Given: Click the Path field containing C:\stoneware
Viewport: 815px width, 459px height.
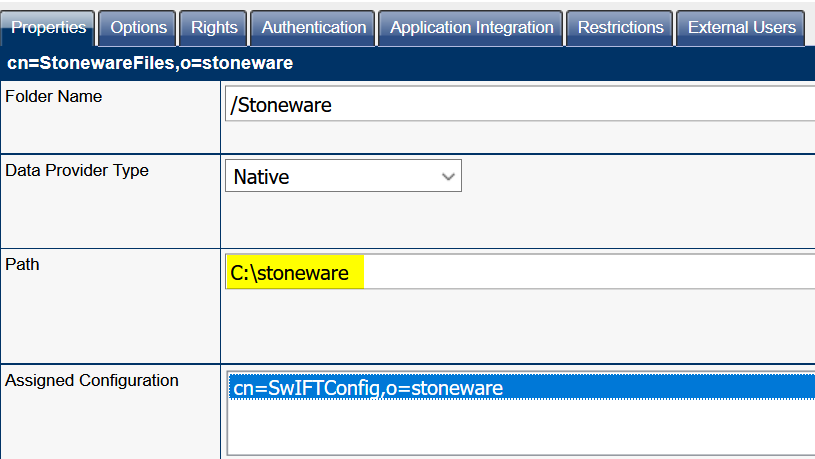Looking at the screenshot, I should coord(520,272).
